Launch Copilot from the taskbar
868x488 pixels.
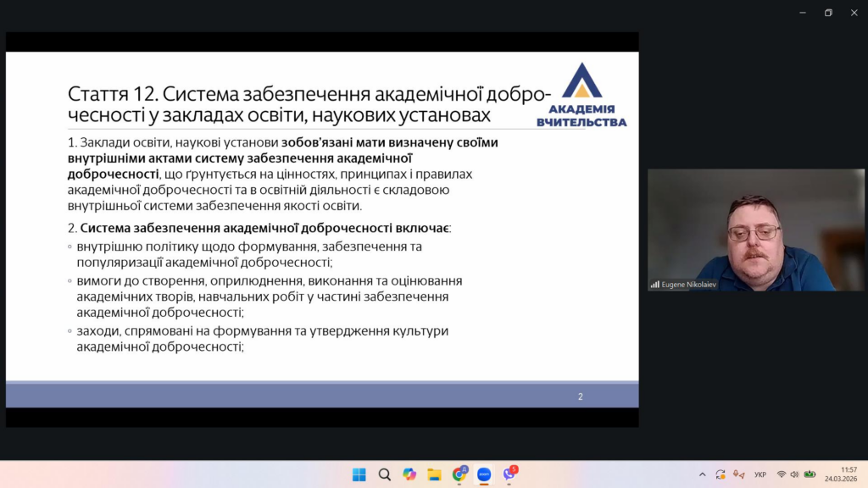coord(409,474)
